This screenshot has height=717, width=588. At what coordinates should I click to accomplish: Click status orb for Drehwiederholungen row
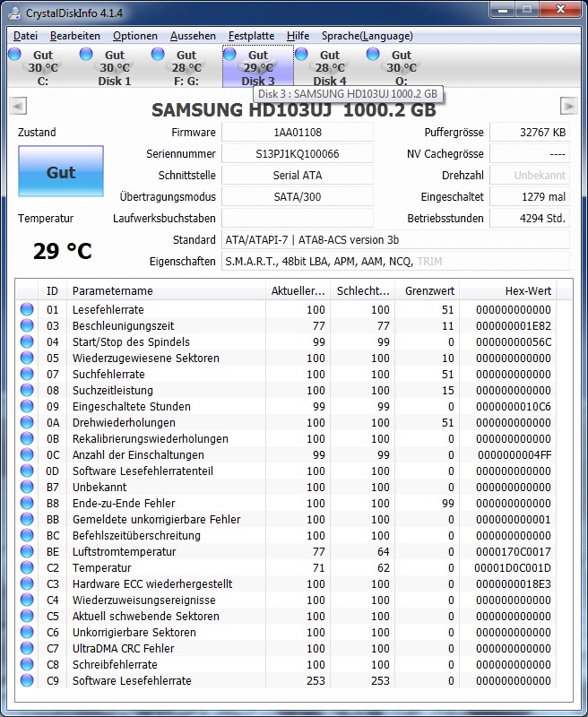point(27,422)
